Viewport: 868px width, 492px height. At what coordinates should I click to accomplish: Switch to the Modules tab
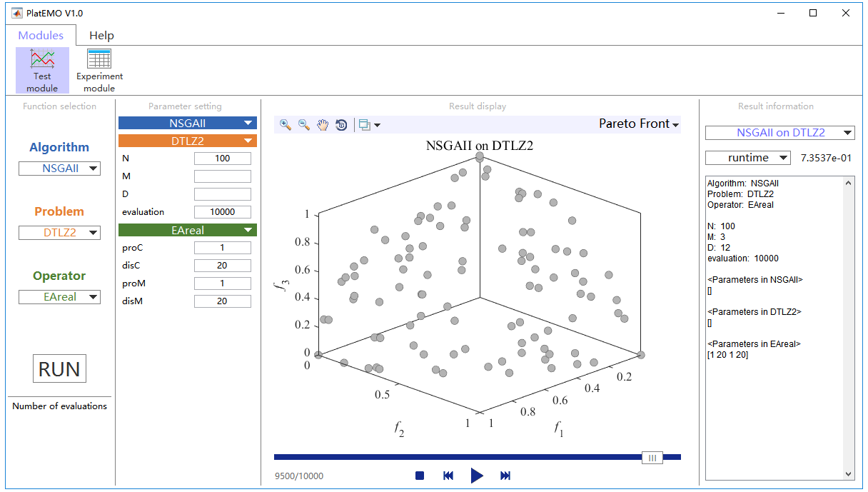coord(41,35)
